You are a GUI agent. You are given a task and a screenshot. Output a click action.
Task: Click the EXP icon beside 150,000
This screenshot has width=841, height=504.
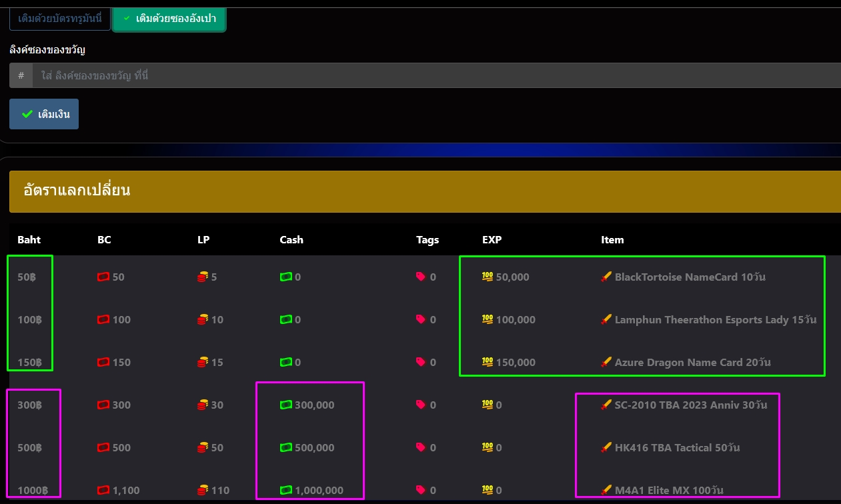(x=488, y=362)
